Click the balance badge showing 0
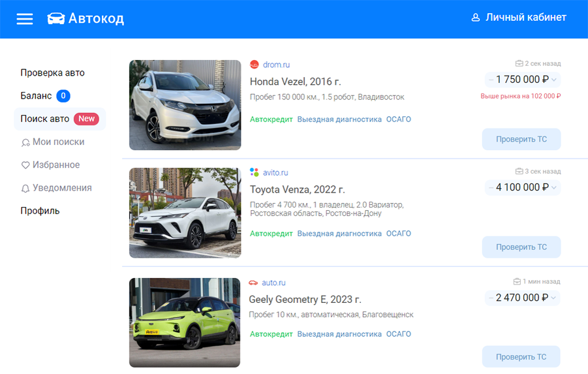Viewport: 588px width, 374px height. [x=63, y=96]
